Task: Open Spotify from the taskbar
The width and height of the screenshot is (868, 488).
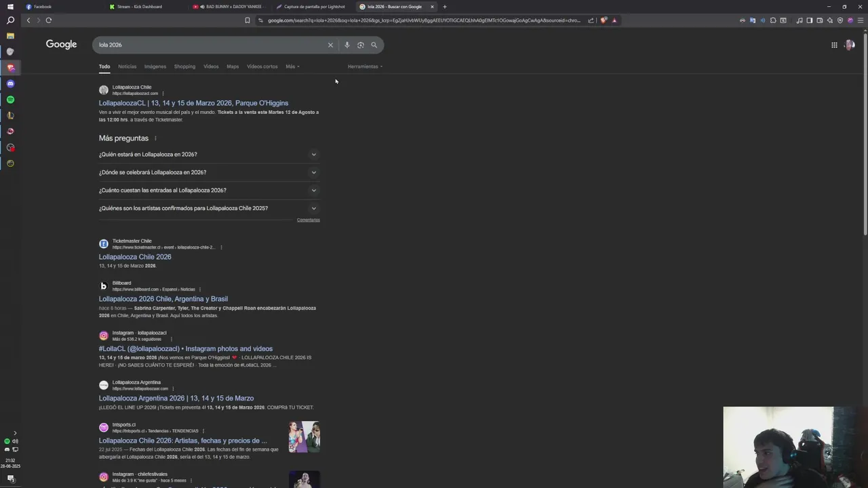Action: click(10, 100)
